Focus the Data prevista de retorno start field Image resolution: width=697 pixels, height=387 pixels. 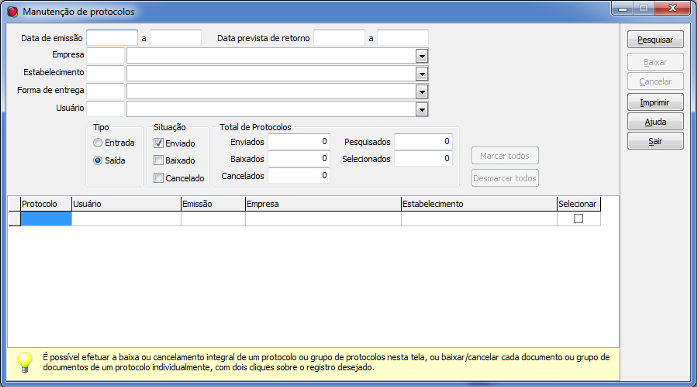[339, 38]
